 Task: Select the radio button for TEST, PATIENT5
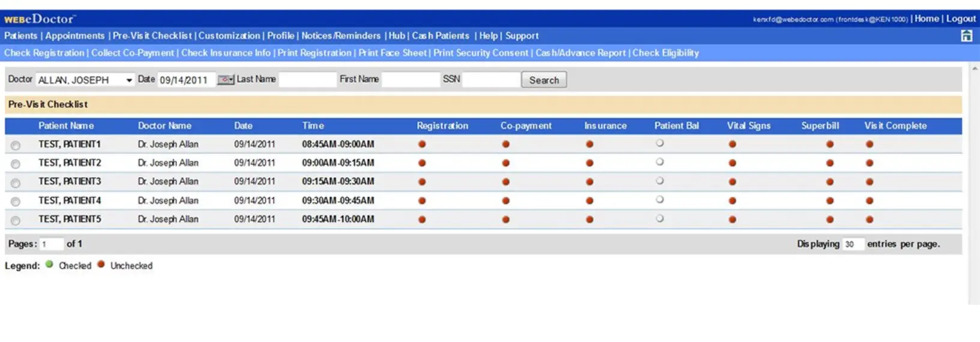point(16,220)
